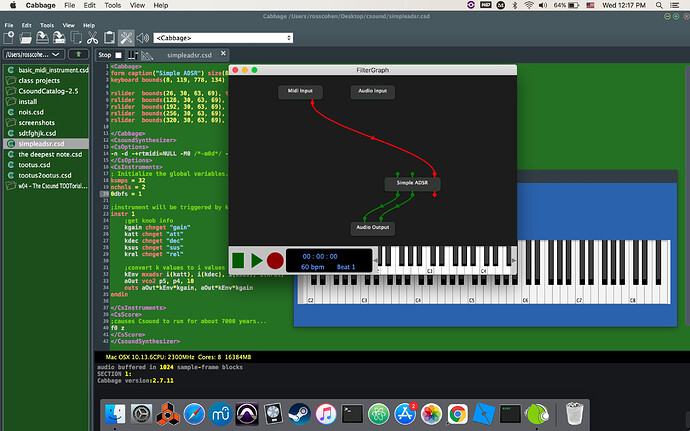Select the Audio Output node in FilterGraph
Screen dimensions: 690x431
point(373,228)
